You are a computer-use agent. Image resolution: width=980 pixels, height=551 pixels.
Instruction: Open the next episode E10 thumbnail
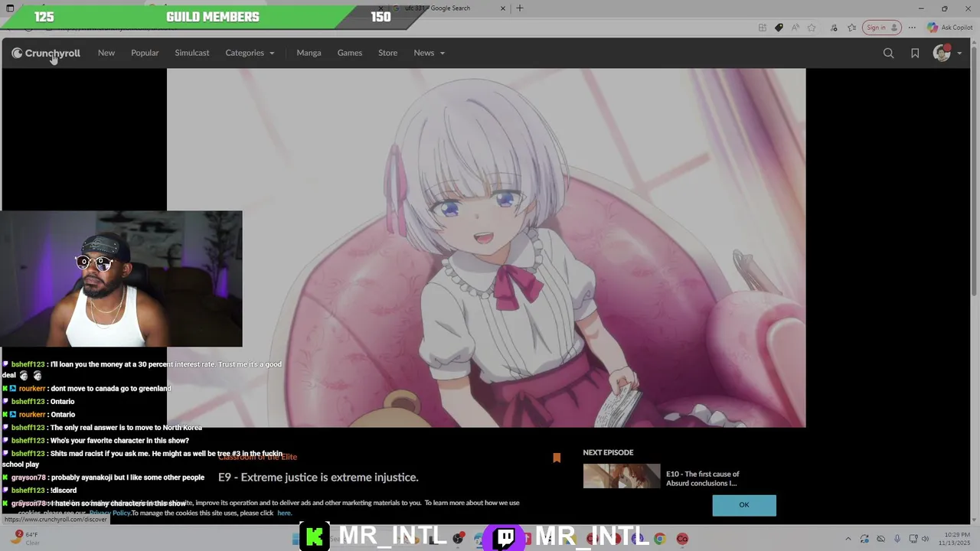[x=621, y=476]
